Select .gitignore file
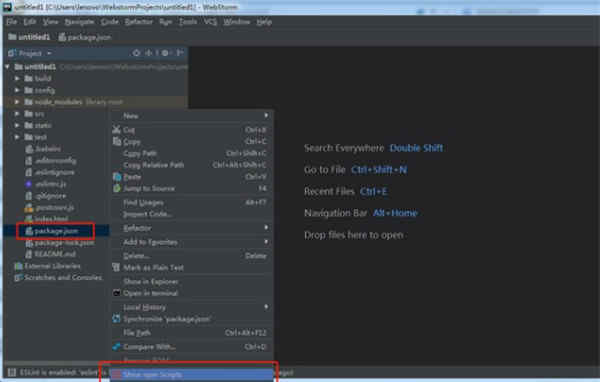Image resolution: width=600 pixels, height=382 pixels. (51, 196)
